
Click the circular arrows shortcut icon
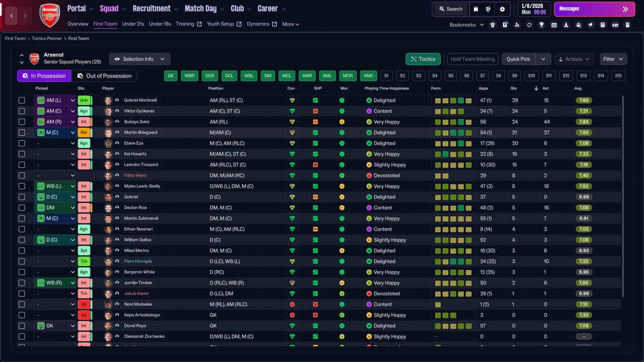529,25
